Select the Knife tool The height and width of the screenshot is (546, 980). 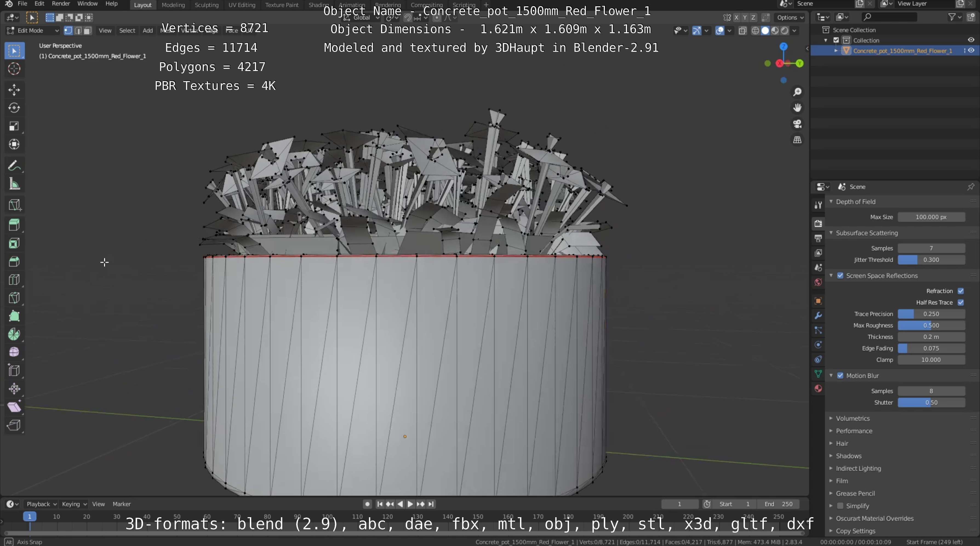[15, 298]
